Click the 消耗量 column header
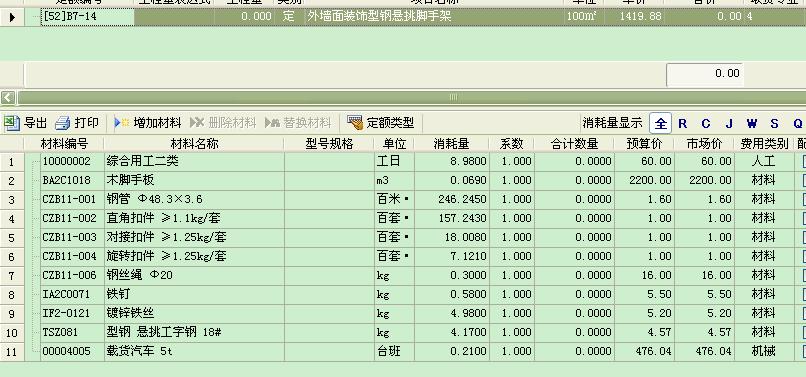The image size is (806, 377). (452, 143)
